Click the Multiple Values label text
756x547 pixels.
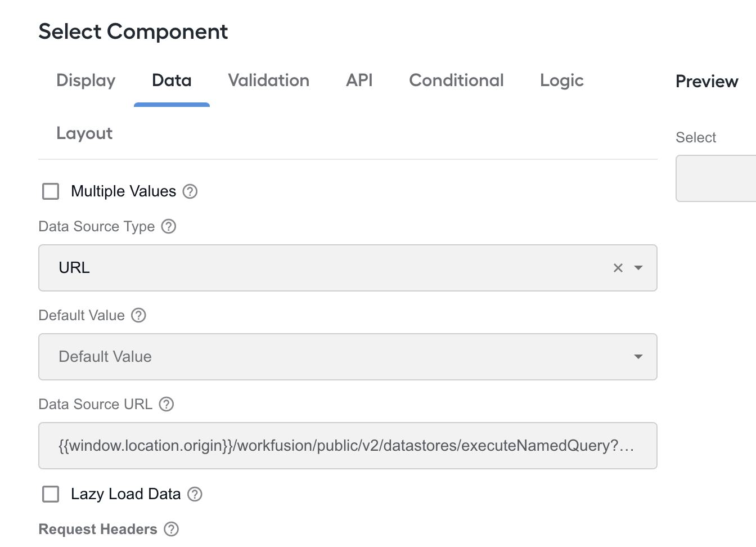click(x=124, y=191)
